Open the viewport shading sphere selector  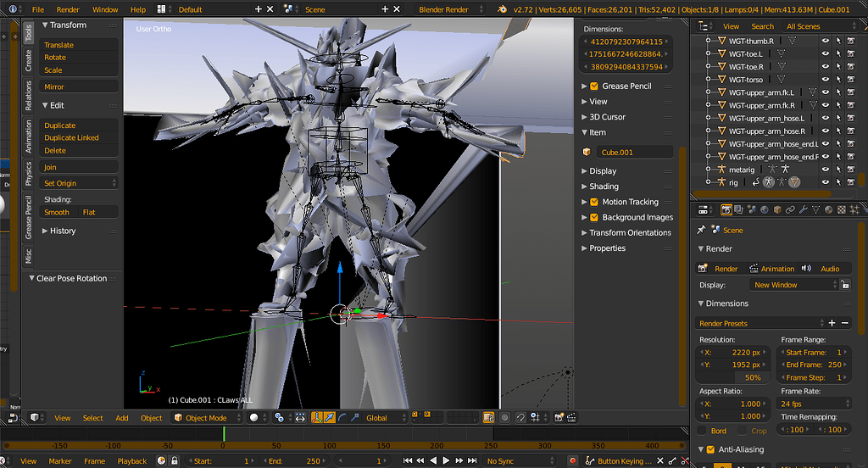point(258,418)
